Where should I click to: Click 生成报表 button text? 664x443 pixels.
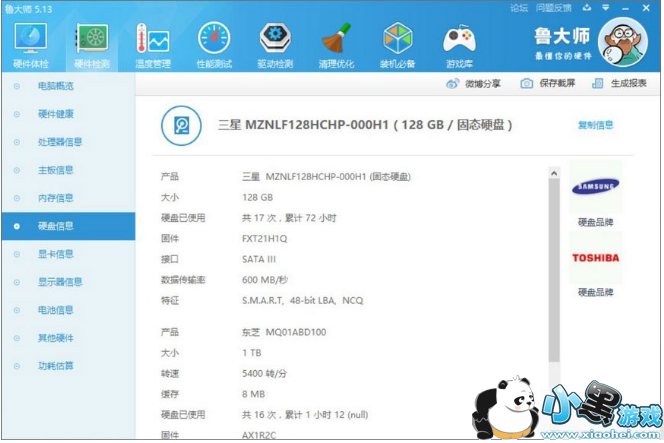tap(628, 83)
